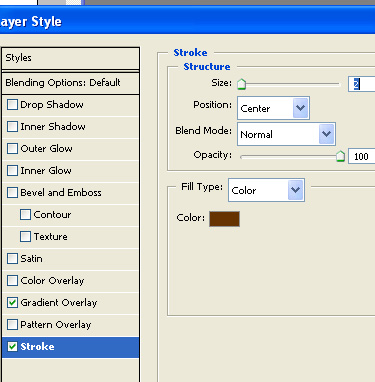
Task: Open the Position dropdown showing Center
Action: (x=273, y=108)
